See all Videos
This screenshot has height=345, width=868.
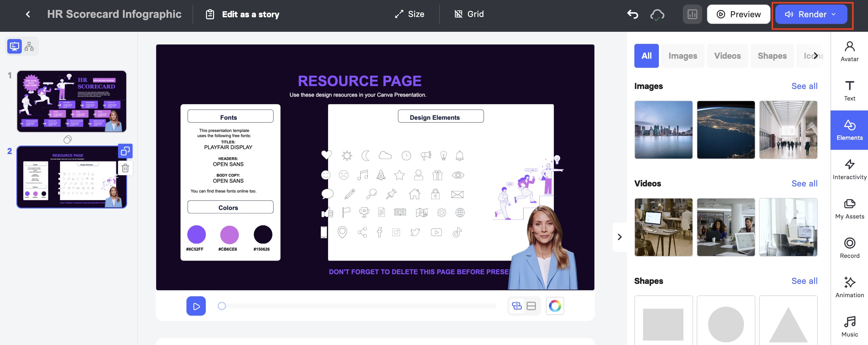click(x=804, y=183)
